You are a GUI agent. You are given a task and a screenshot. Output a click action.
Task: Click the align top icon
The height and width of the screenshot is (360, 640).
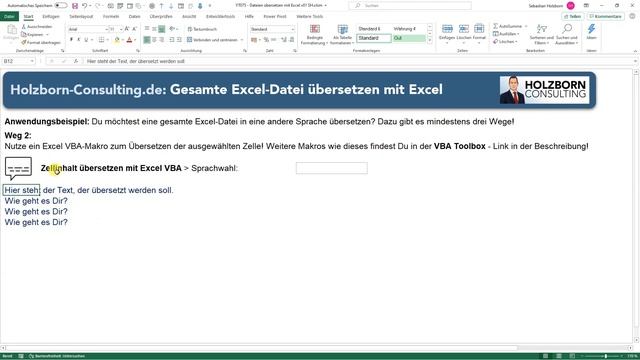pos(147,29)
